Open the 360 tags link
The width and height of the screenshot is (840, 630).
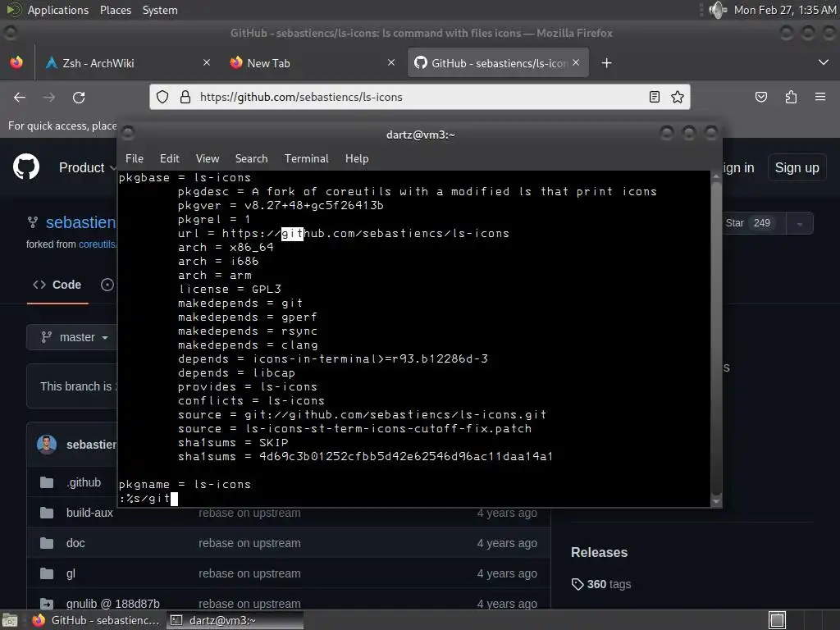[601, 584]
